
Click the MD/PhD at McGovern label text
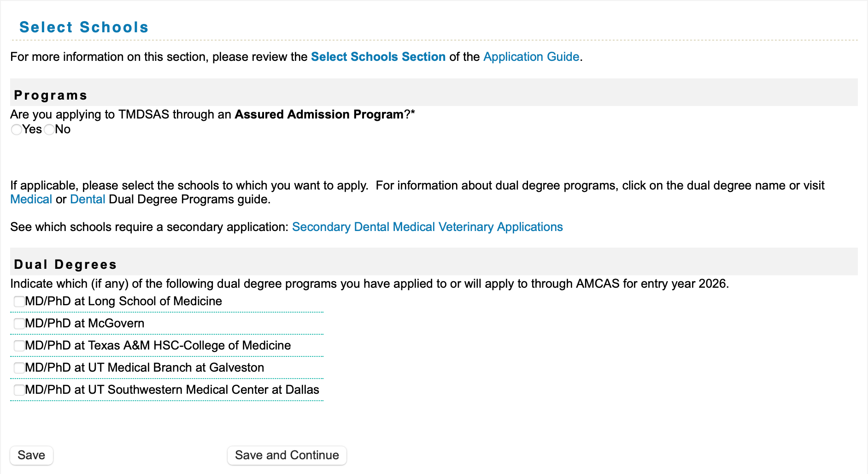[x=84, y=324]
